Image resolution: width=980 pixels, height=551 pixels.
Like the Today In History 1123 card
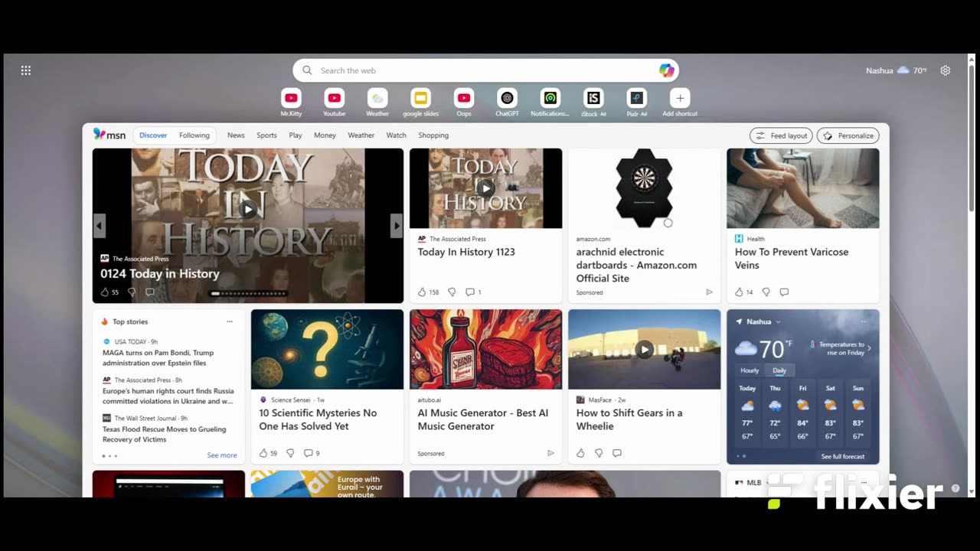tap(422, 292)
